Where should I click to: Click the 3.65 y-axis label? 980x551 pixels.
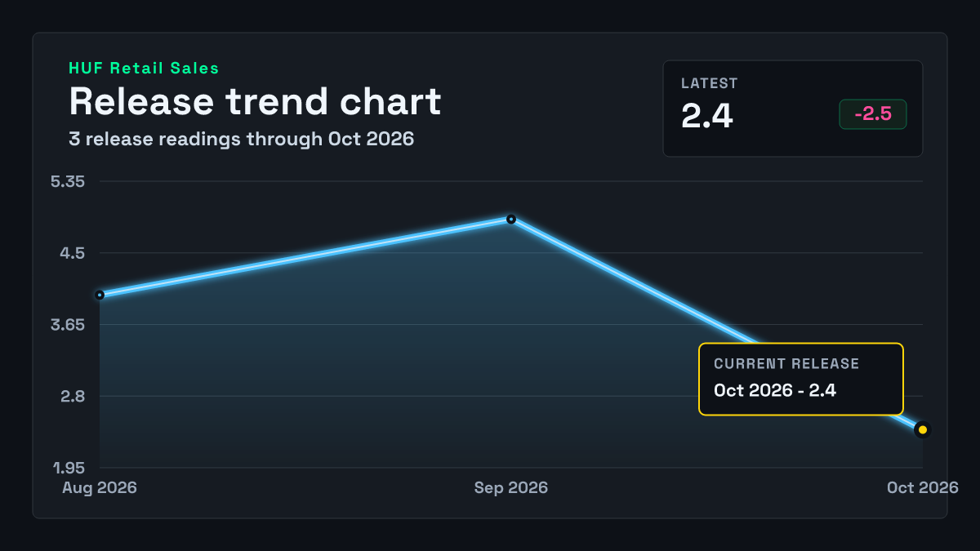(x=68, y=325)
